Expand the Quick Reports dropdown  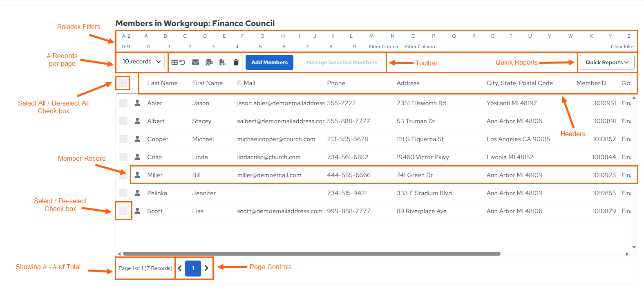[x=607, y=62]
